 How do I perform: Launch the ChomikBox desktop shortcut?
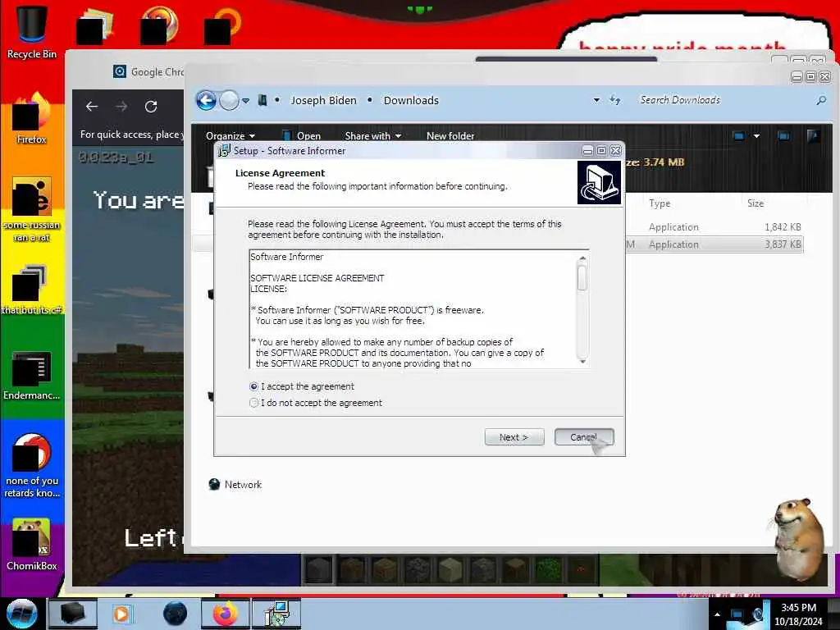[32, 545]
